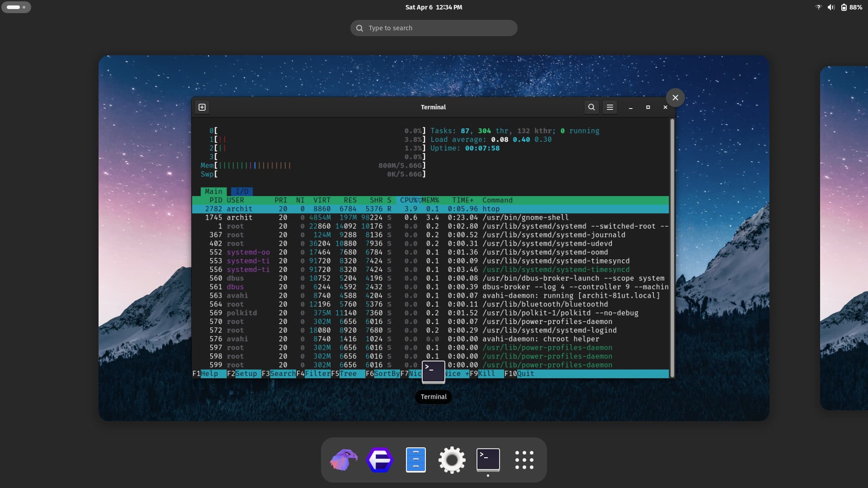Click the CPU 1 usage meter
The width and height of the screenshot is (868, 488).
(317, 140)
